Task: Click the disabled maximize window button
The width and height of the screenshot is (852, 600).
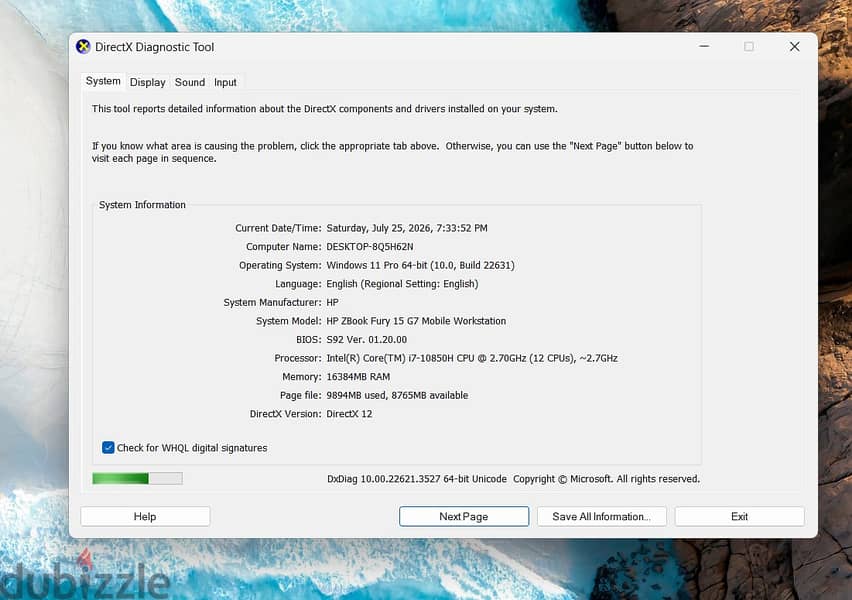Action: [x=749, y=47]
